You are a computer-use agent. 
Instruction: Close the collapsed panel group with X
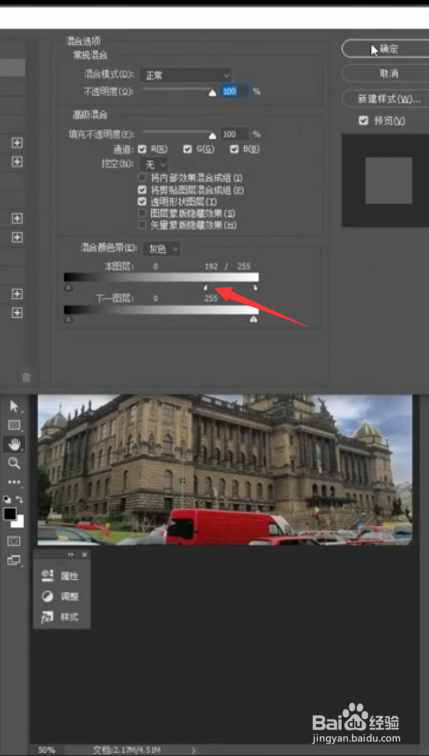[x=84, y=555]
